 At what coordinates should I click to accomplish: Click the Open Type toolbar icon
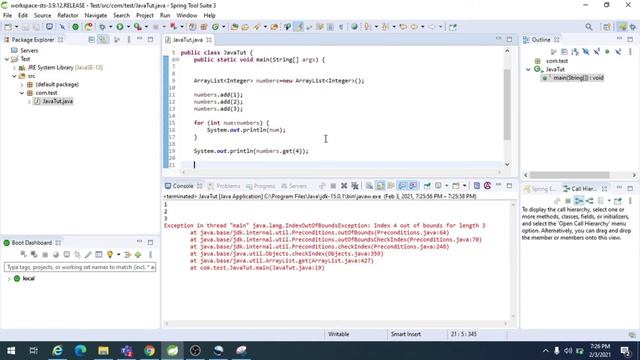tap(234, 27)
